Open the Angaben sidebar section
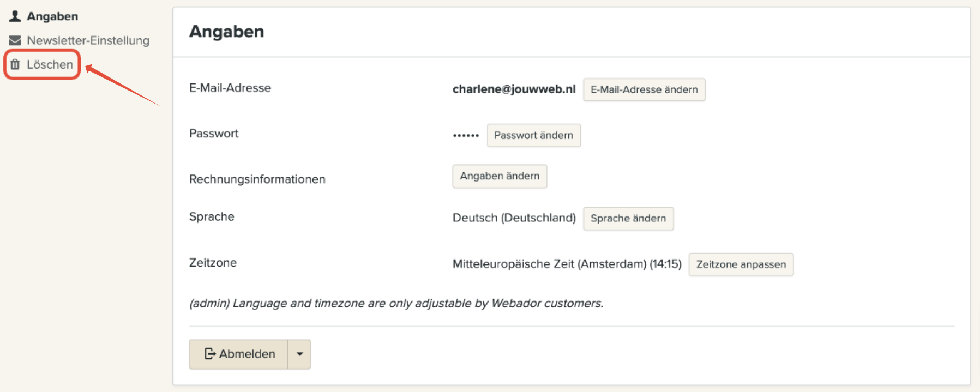 click(52, 16)
